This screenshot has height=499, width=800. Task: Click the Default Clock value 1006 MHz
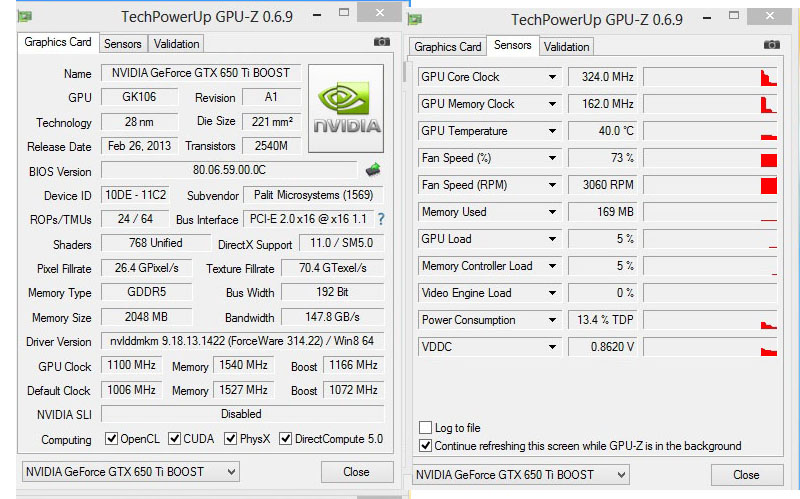pos(131,390)
